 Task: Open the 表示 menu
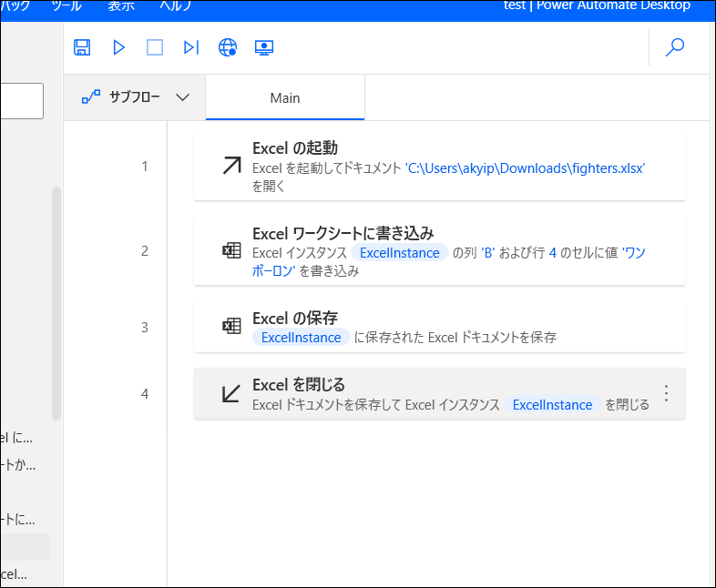(121, 6)
